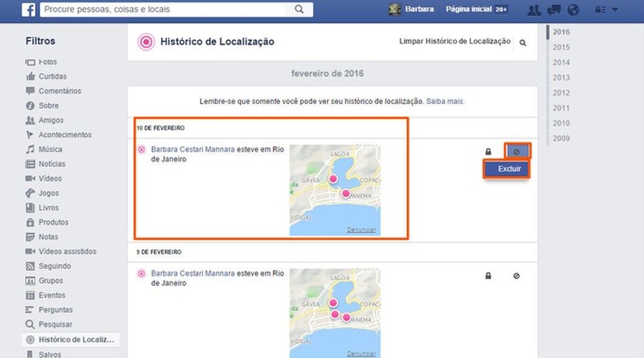
Task: Click the Notícias newspaper icon
Action: tap(30, 164)
